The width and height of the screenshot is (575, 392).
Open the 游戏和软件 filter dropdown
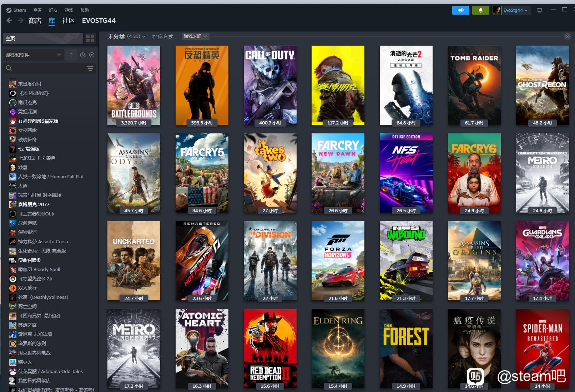tap(34, 55)
